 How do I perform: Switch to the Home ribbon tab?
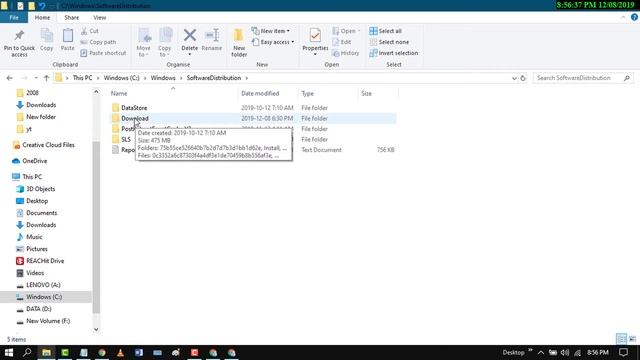42,18
